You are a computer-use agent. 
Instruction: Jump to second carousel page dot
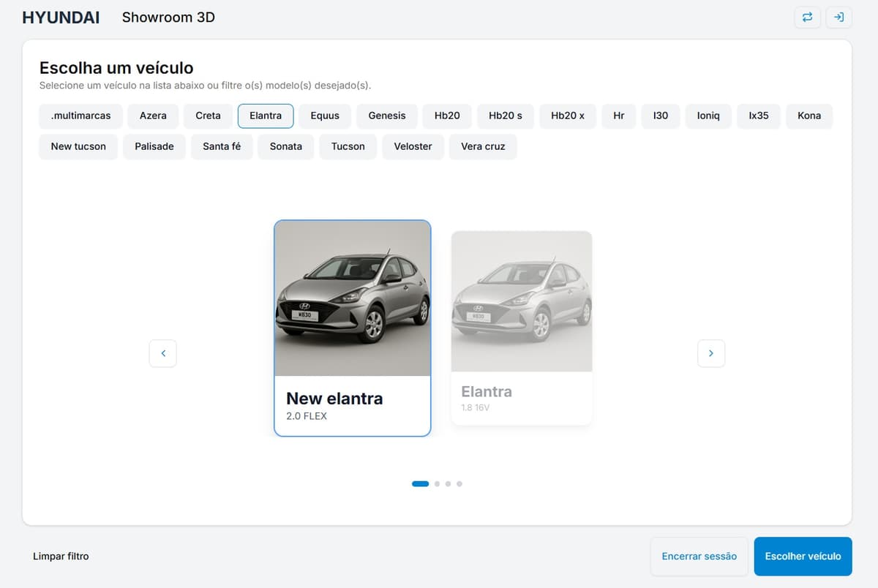coord(437,483)
